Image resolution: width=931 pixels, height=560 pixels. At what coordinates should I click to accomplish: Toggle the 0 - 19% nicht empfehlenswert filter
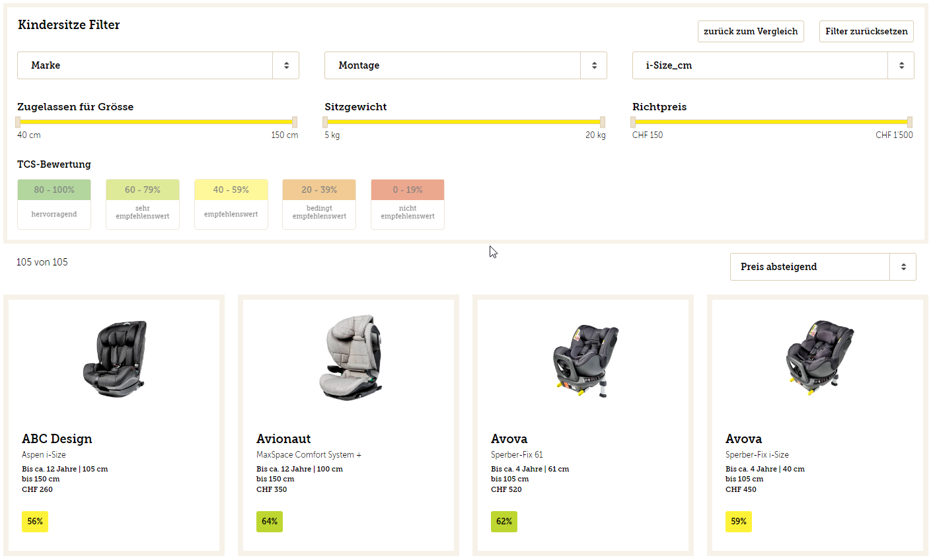coord(408,204)
